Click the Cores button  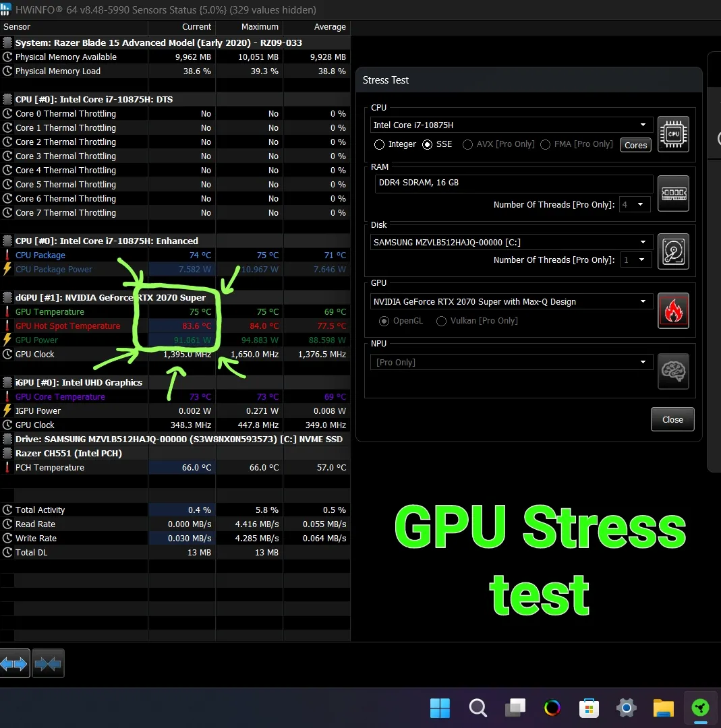tap(635, 145)
